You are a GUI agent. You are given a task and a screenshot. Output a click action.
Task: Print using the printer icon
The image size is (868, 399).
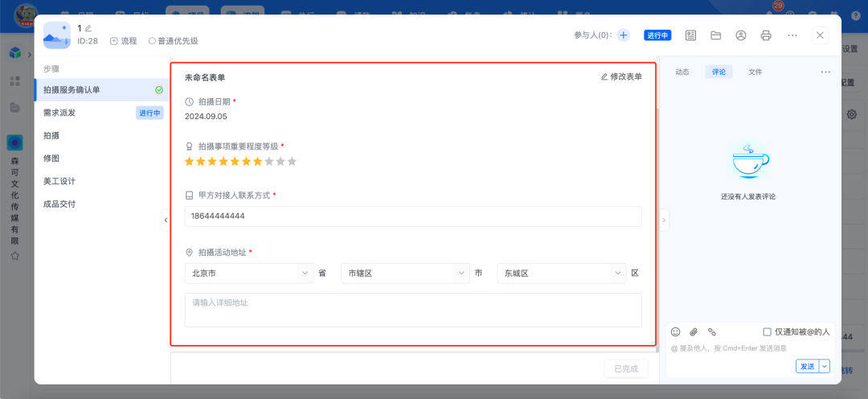(x=766, y=35)
